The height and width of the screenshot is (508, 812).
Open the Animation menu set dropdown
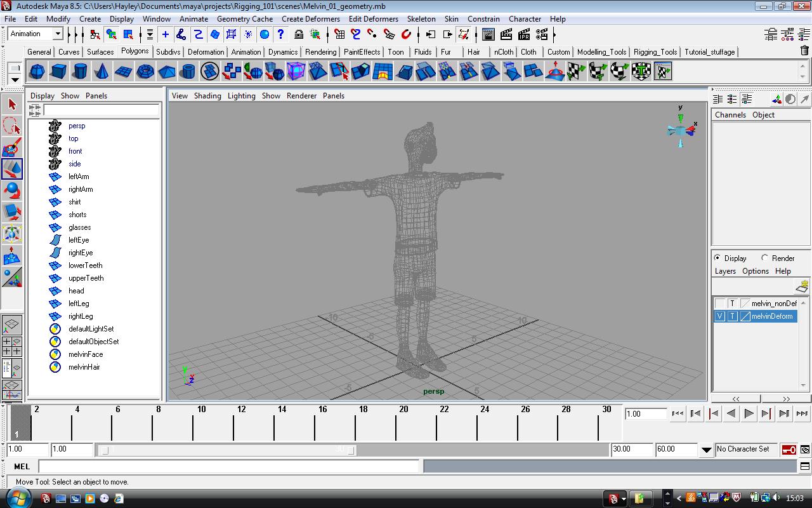pyautogui.click(x=57, y=34)
